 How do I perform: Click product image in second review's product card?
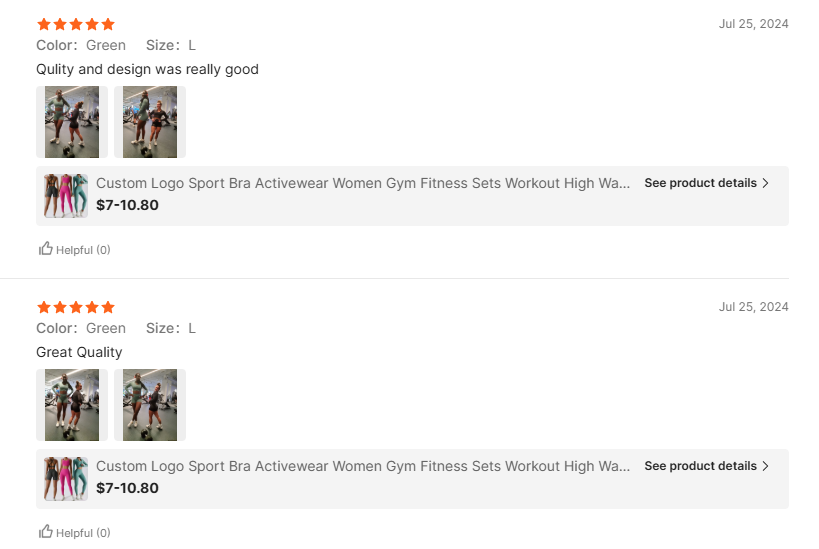tap(66, 479)
